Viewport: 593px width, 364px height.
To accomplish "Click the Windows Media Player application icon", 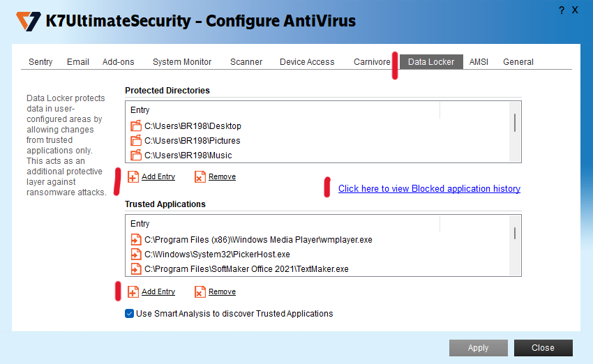I will [x=136, y=240].
